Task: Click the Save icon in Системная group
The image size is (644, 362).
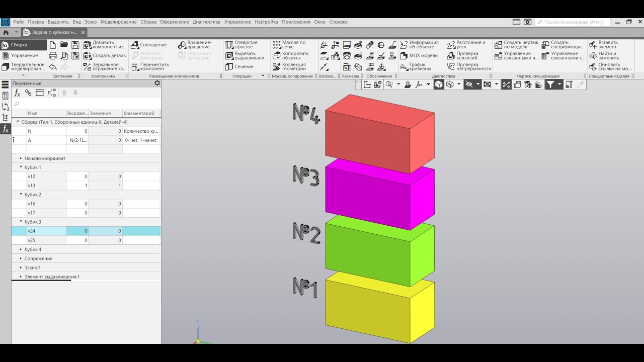Action: tap(75, 45)
